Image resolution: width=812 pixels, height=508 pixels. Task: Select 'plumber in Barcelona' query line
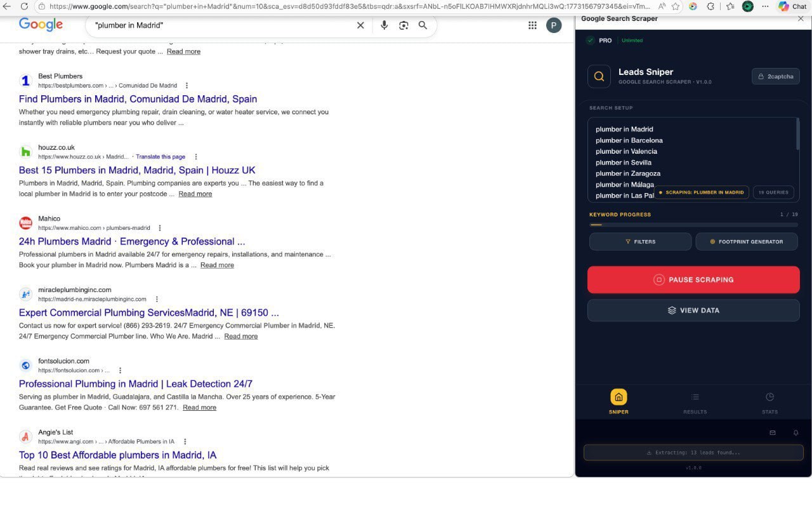pyautogui.click(x=629, y=140)
